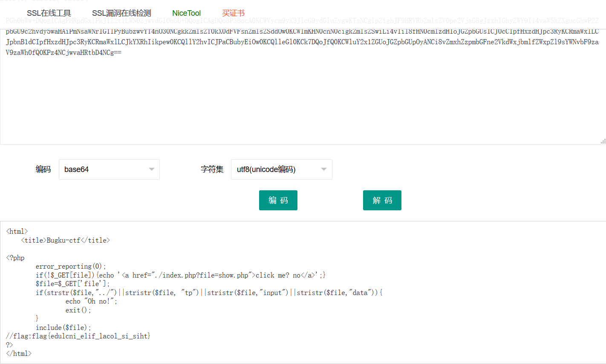The image size is (606, 364).
Task: Grab the textarea resize handle corner
Action: coord(603,141)
